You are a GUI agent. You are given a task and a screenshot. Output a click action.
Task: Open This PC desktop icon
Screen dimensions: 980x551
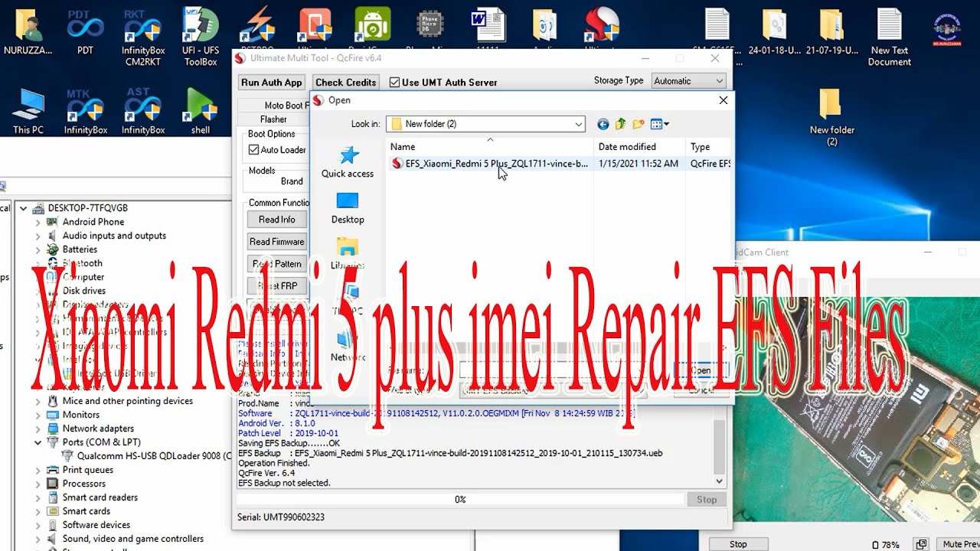point(28,111)
